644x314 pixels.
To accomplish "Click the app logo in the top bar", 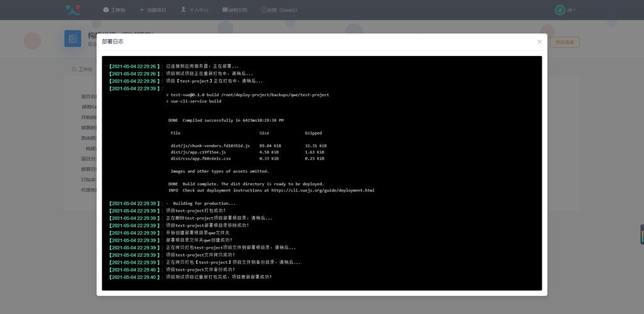I will coord(73,10).
